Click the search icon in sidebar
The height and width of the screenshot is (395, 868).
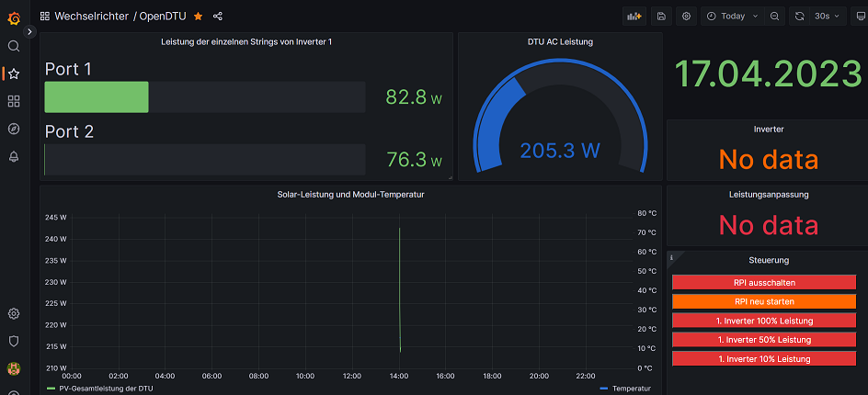pyautogui.click(x=14, y=46)
